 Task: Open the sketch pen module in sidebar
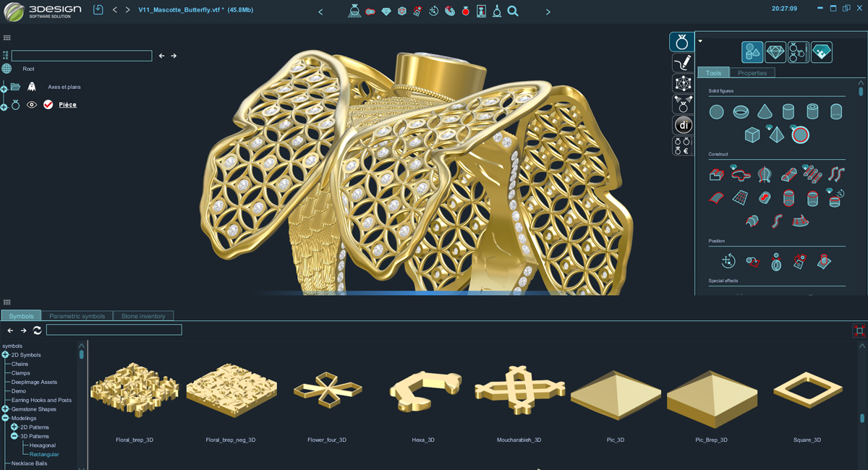[682, 63]
